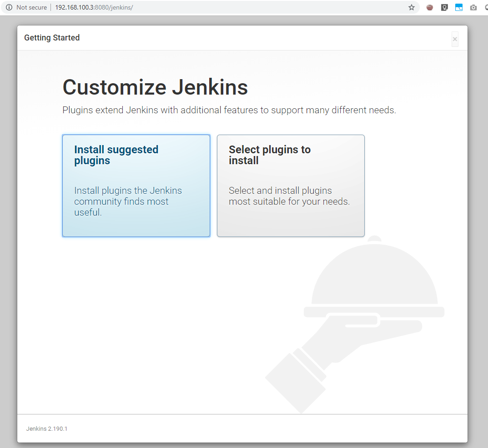Select the Install suggested plugins card
Viewport: 488px width, 448px height.
pos(136,186)
